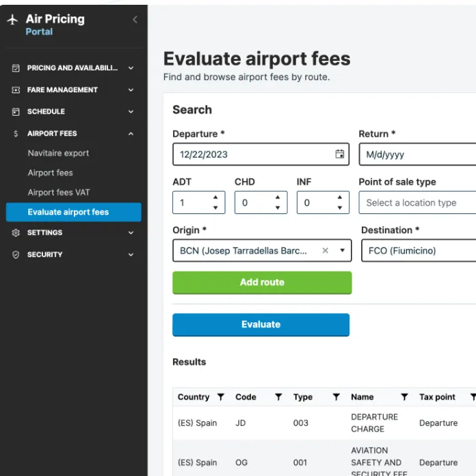Sort by the Tax point column header

(x=437, y=397)
